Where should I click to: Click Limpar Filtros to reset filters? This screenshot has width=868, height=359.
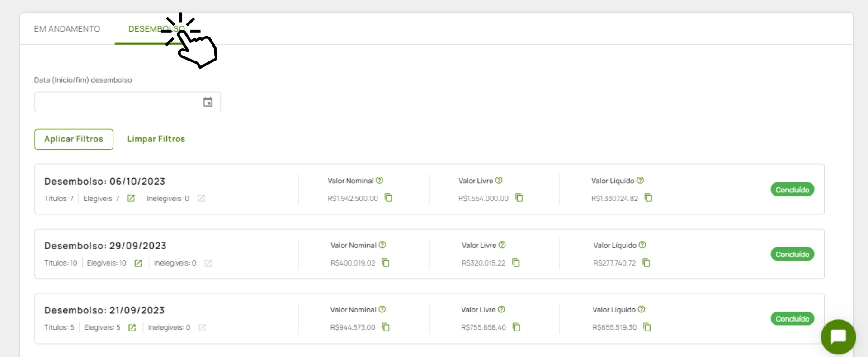pos(156,139)
